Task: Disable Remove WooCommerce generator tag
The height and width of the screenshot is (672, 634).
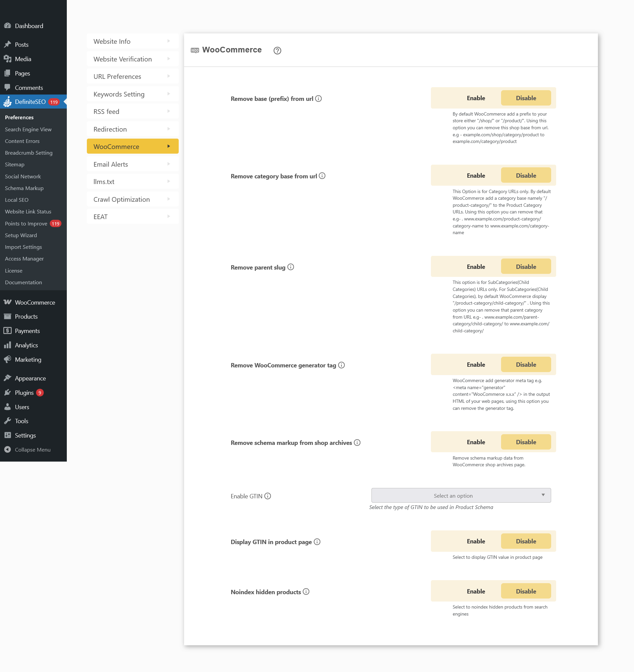Action: coord(526,364)
